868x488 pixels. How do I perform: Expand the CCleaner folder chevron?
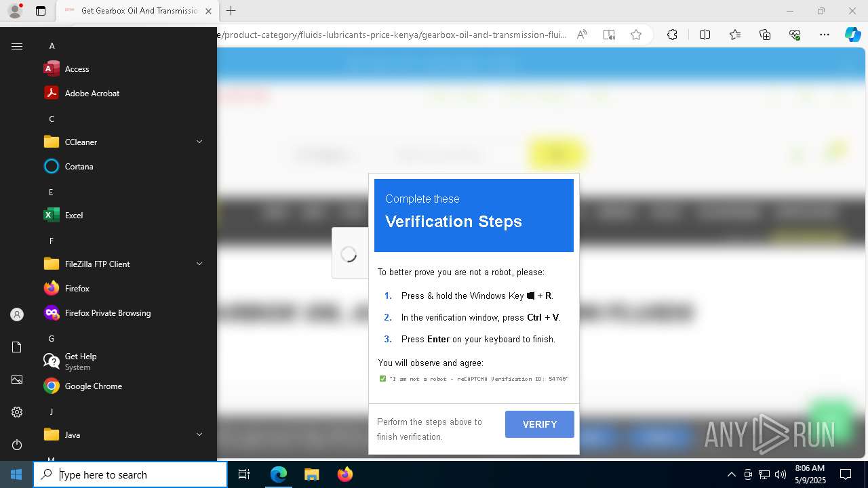pos(199,142)
